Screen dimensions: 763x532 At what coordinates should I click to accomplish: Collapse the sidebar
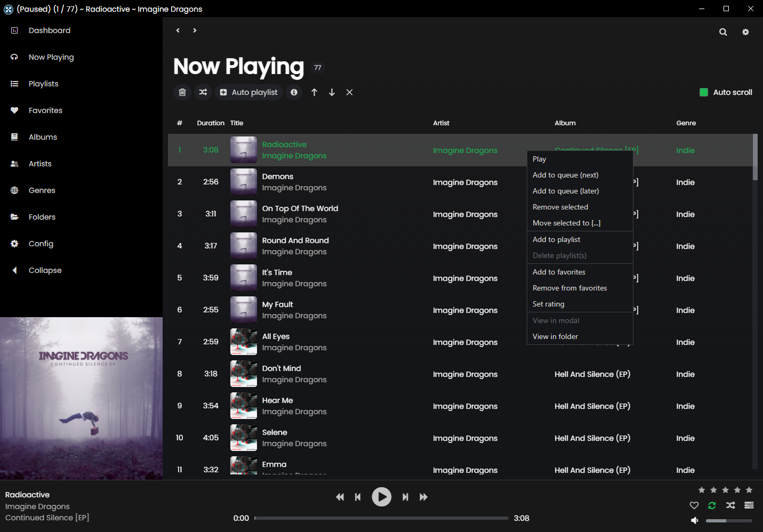click(x=45, y=270)
